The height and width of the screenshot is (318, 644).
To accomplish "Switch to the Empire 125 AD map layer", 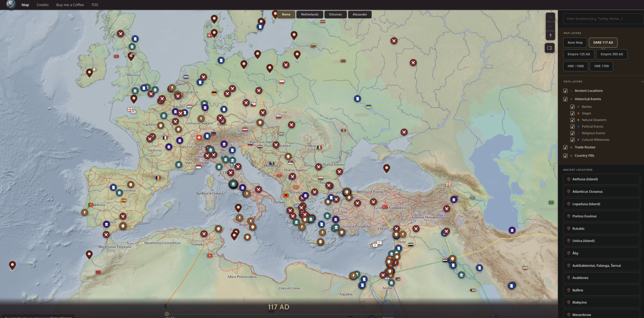I will pyautogui.click(x=579, y=54).
